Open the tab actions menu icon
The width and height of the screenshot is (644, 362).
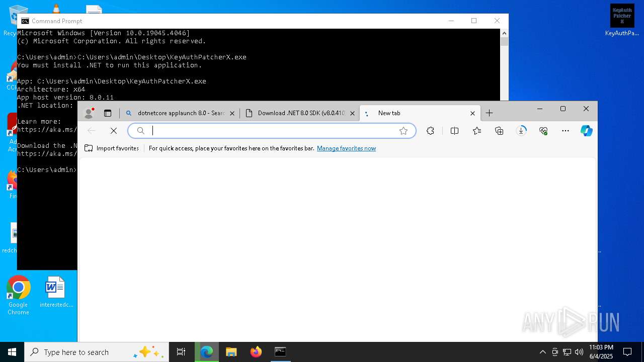108,113
